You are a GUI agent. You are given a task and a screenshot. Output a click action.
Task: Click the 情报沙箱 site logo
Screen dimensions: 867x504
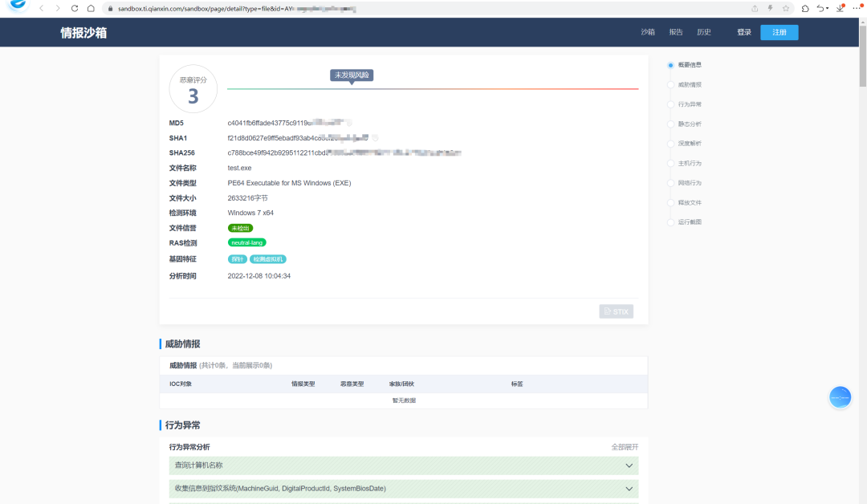[x=83, y=33]
